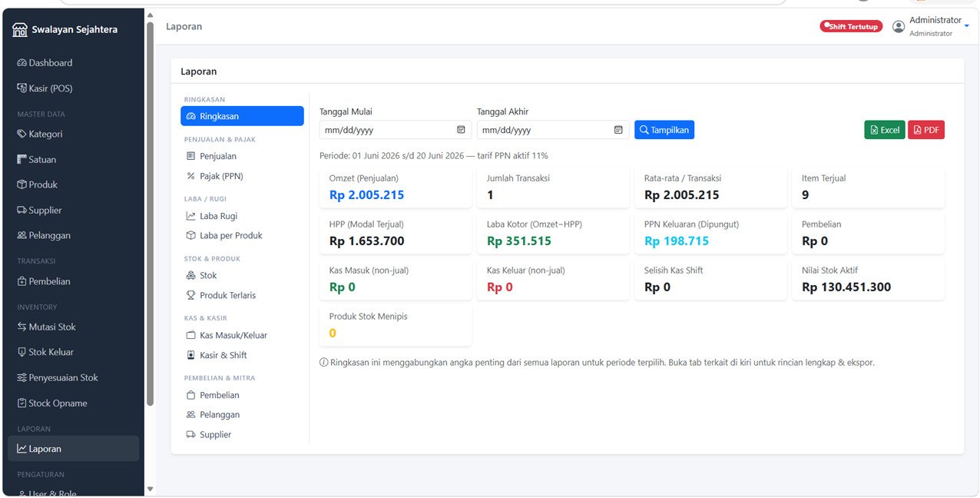The image size is (980, 498).
Task: Export report to Excel
Action: [885, 130]
